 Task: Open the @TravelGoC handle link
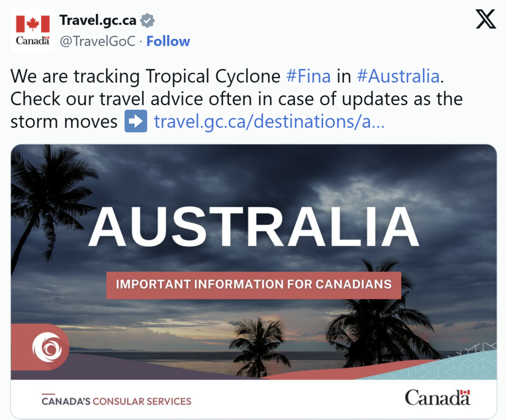pos(97,42)
